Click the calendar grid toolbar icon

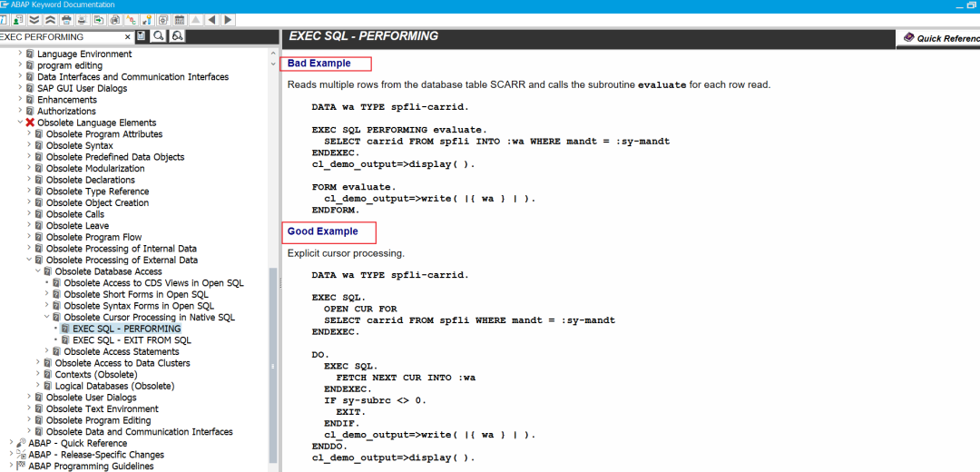[x=180, y=20]
